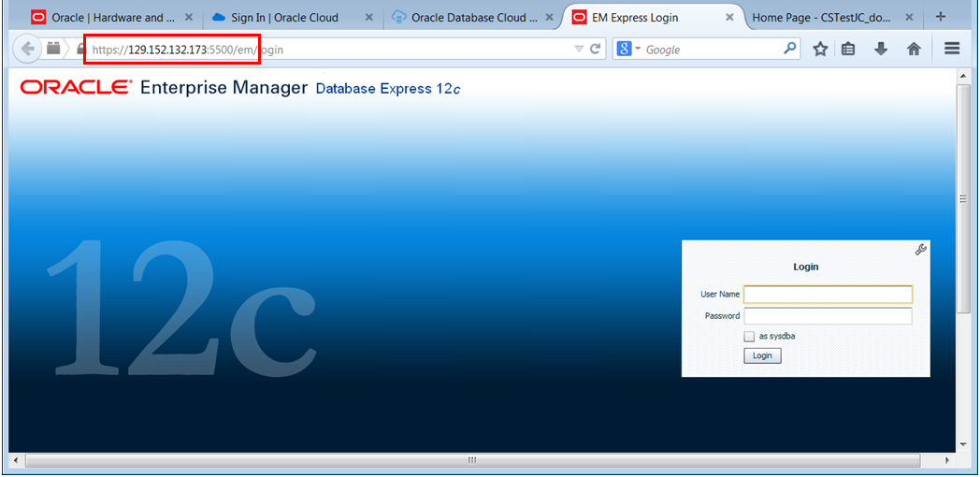Click the Oracle Cloud tab cloud favicon
980x477 pixels.
(219, 18)
